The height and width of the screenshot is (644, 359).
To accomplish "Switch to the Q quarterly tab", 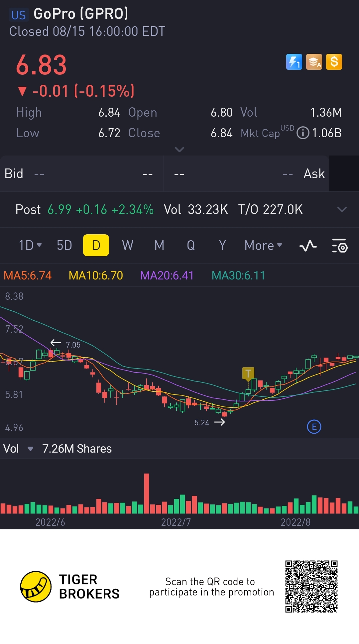I will tap(191, 245).
